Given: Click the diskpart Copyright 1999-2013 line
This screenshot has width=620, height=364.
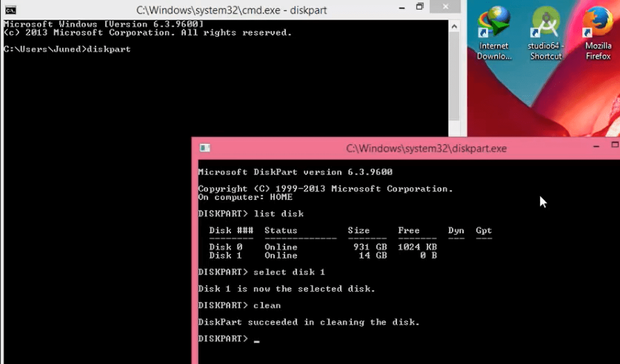Looking at the screenshot, I should click(325, 189).
